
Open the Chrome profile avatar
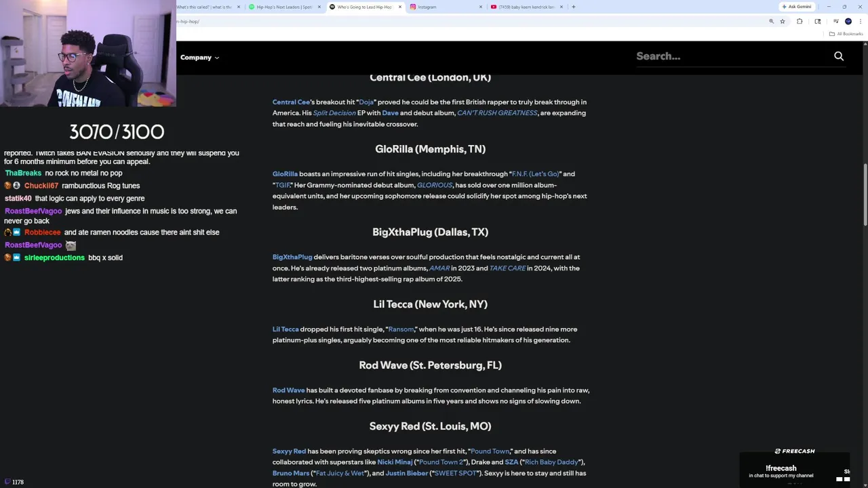[x=848, y=22]
